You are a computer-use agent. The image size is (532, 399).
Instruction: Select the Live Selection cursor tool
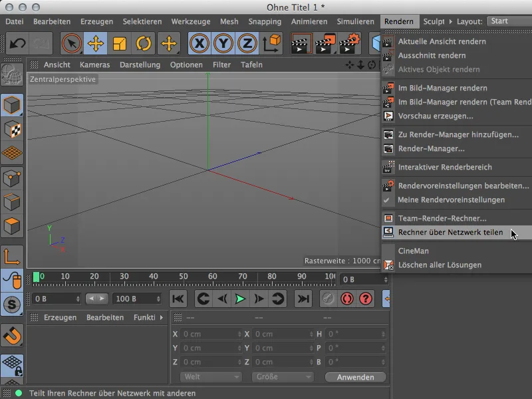(x=72, y=43)
